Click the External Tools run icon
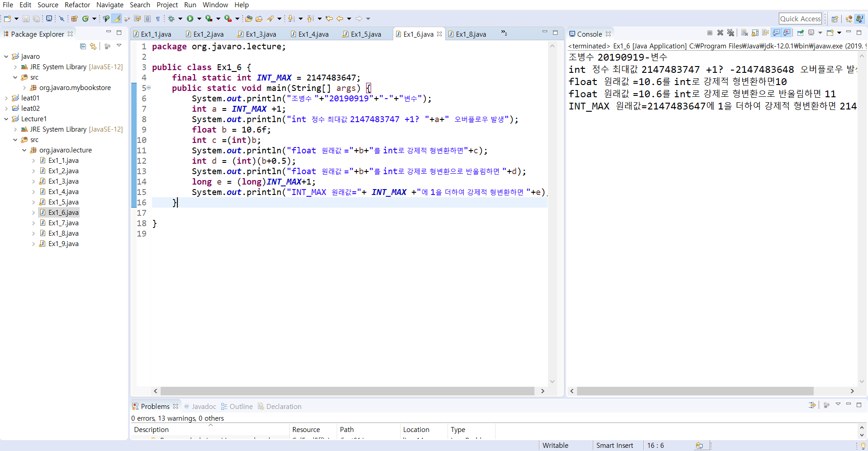The height and width of the screenshot is (451, 868). tap(228, 19)
